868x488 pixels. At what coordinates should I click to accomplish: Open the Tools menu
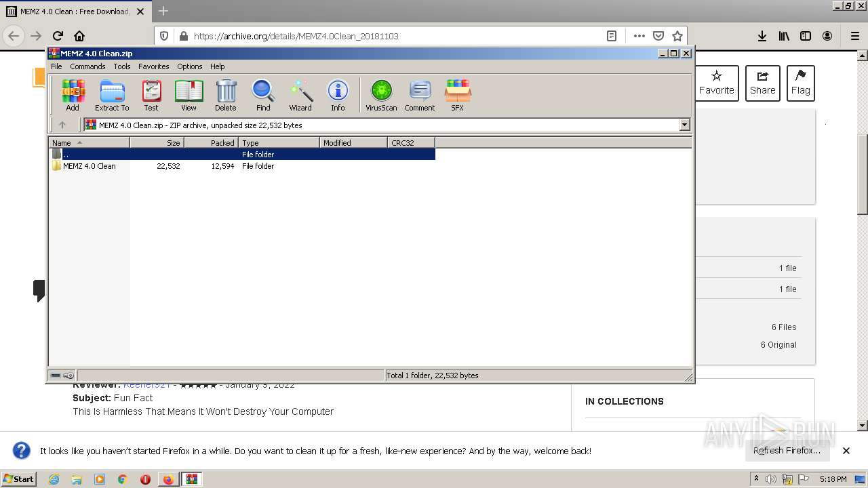tap(122, 66)
